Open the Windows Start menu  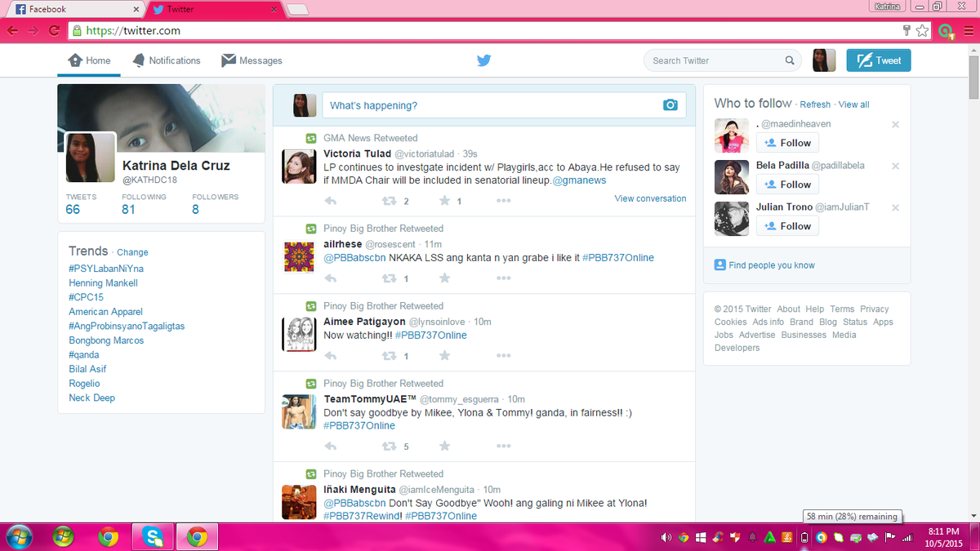pyautogui.click(x=18, y=537)
